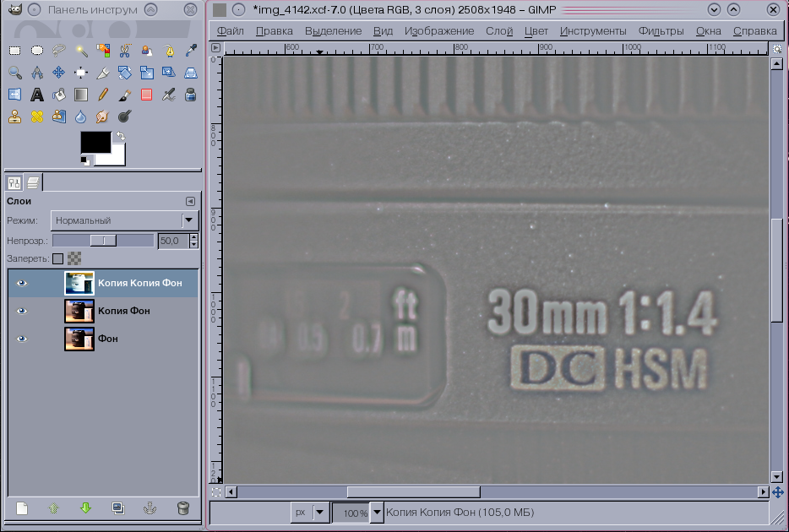This screenshot has width=789, height=532.
Task: Select the Heal tool
Action: [37, 117]
